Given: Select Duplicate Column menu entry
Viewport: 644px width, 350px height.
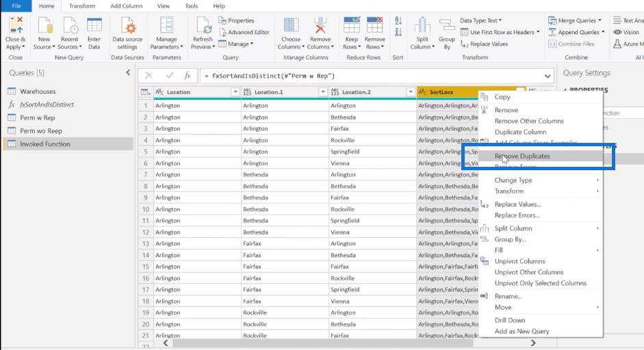Looking at the screenshot, I should point(520,132).
